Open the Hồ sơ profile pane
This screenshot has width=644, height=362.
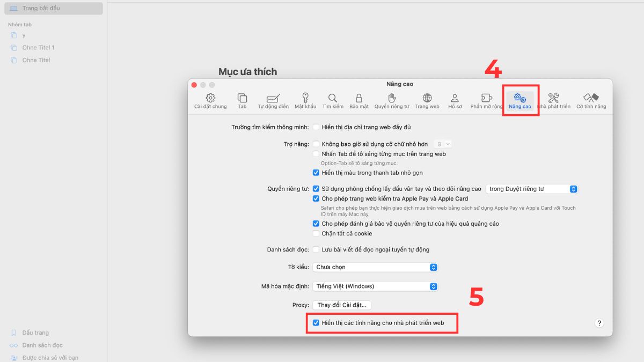click(x=455, y=101)
